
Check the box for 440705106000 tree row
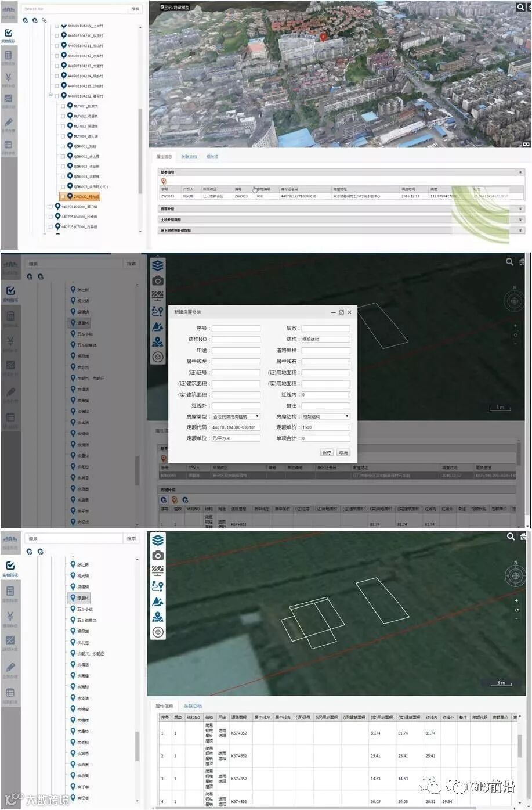50,217
